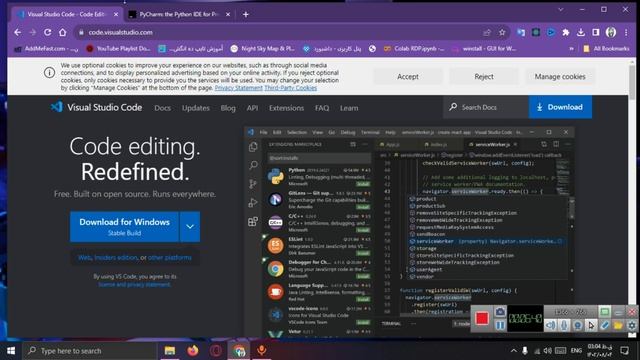Viewport: 640px width, 360px height.
Task: Open the volume control in system tray
Action: click(548, 351)
